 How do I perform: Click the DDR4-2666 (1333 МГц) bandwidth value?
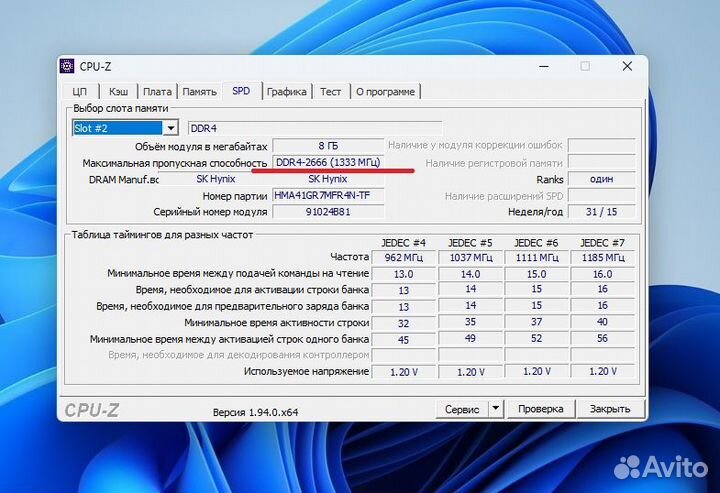coord(328,162)
